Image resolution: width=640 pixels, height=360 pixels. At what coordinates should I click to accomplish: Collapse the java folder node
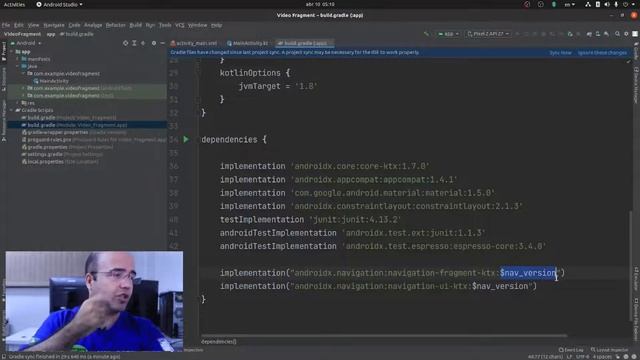[18, 66]
